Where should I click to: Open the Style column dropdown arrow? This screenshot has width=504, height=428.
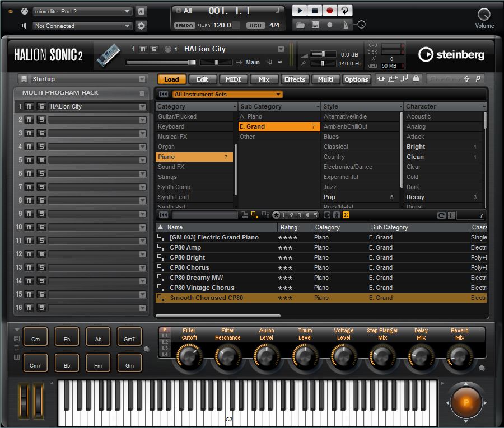coord(400,107)
